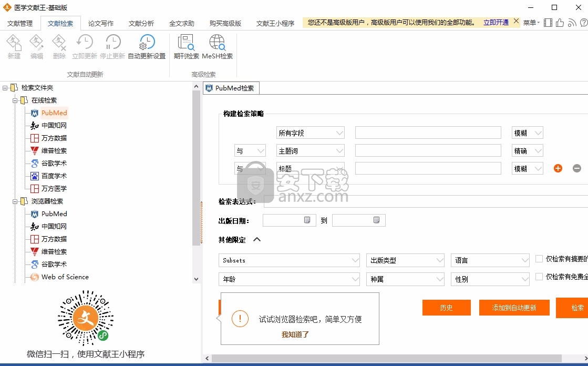The image size is (588, 366).
Task: Click the Edit (编辑) toolbar icon
Action: tap(36, 47)
